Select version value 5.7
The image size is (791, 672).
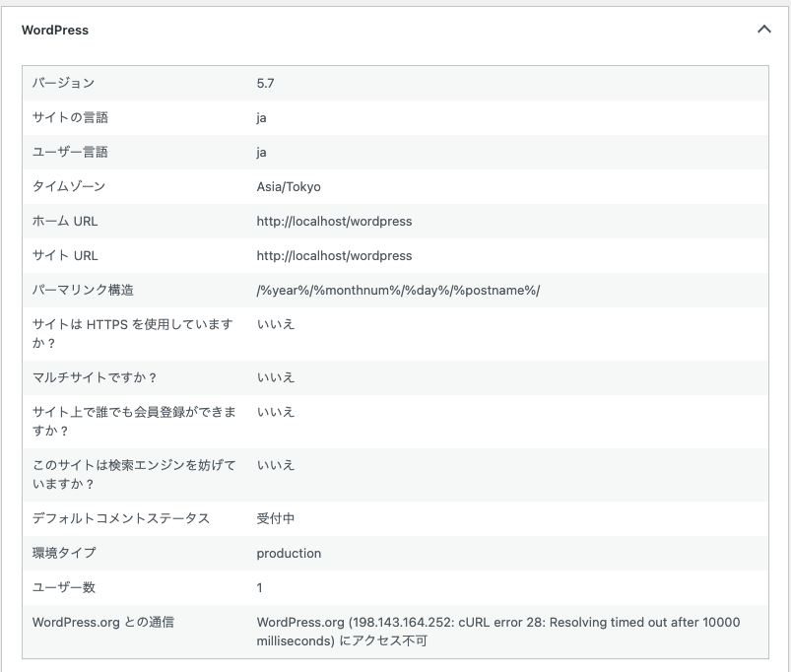tap(265, 83)
